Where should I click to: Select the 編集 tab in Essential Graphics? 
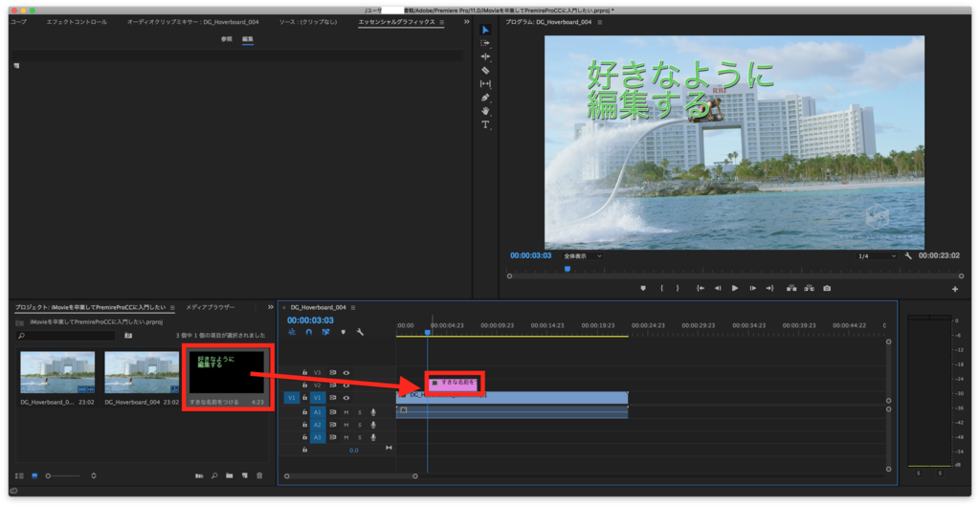[x=248, y=38]
